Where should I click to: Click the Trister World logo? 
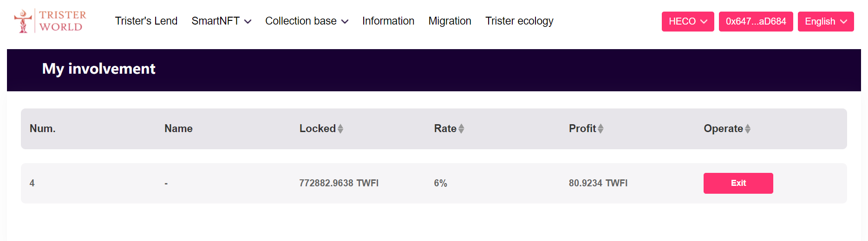[50, 21]
